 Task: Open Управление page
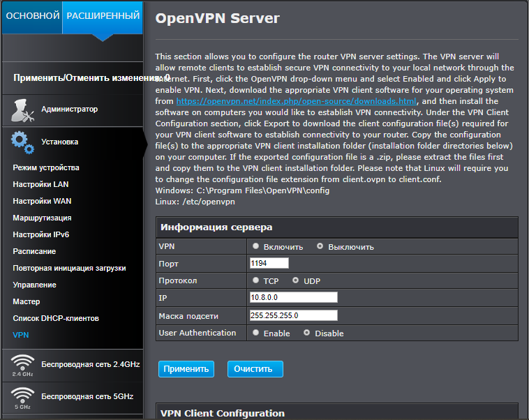click(34, 285)
